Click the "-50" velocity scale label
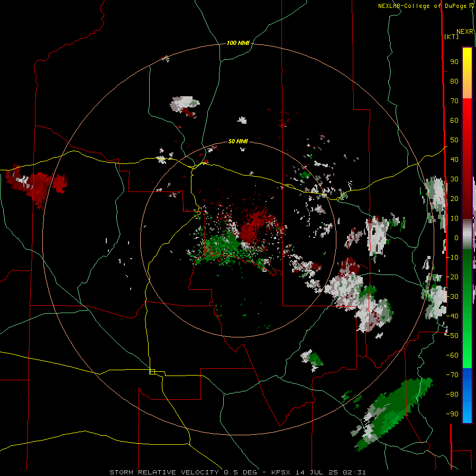 tap(452, 336)
